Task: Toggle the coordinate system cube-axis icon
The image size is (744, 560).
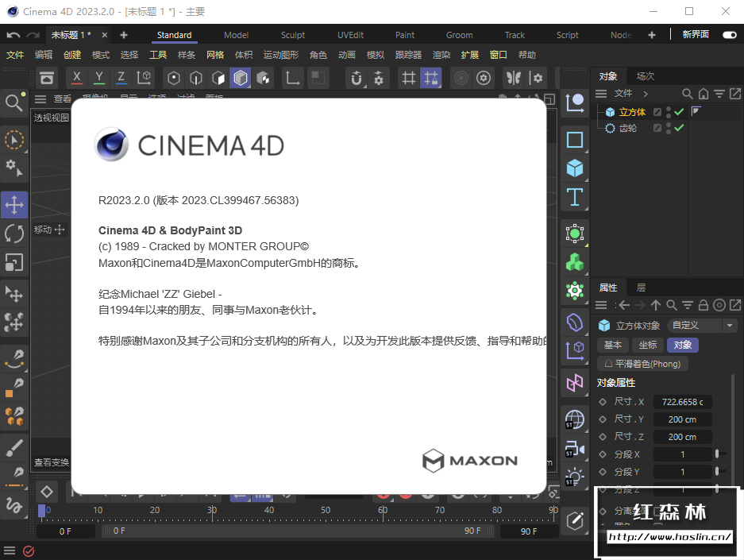Action: 144,78
